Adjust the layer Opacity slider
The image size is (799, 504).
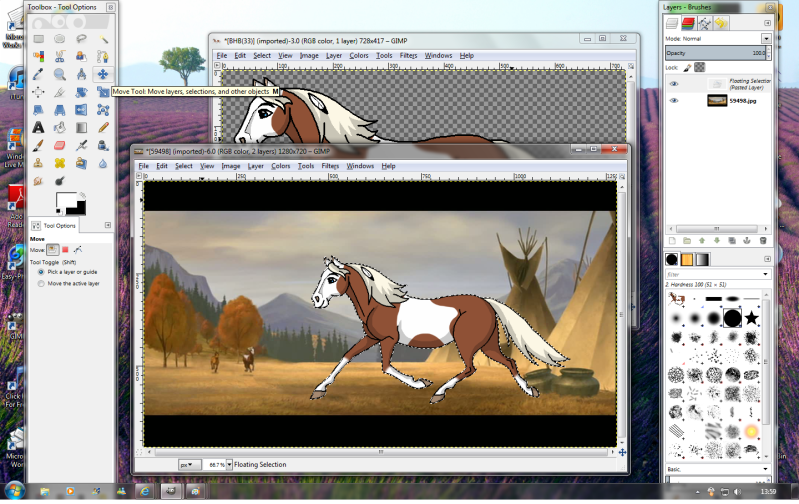[716, 53]
